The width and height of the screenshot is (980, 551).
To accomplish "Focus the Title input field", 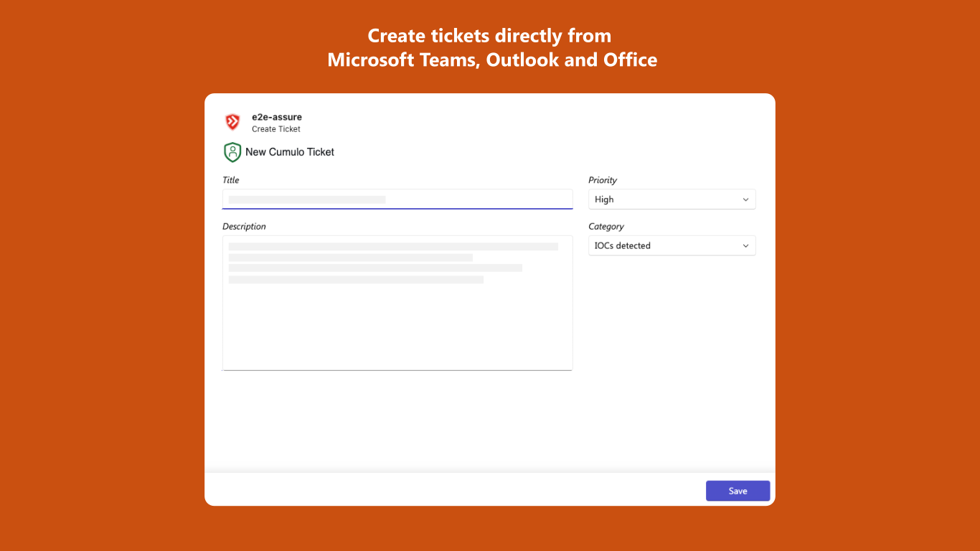I will point(397,199).
